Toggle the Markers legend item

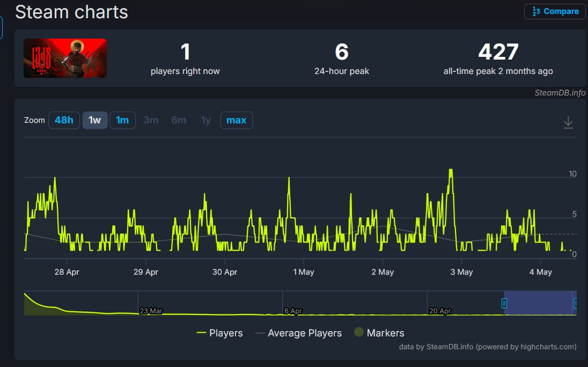point(379,333)
